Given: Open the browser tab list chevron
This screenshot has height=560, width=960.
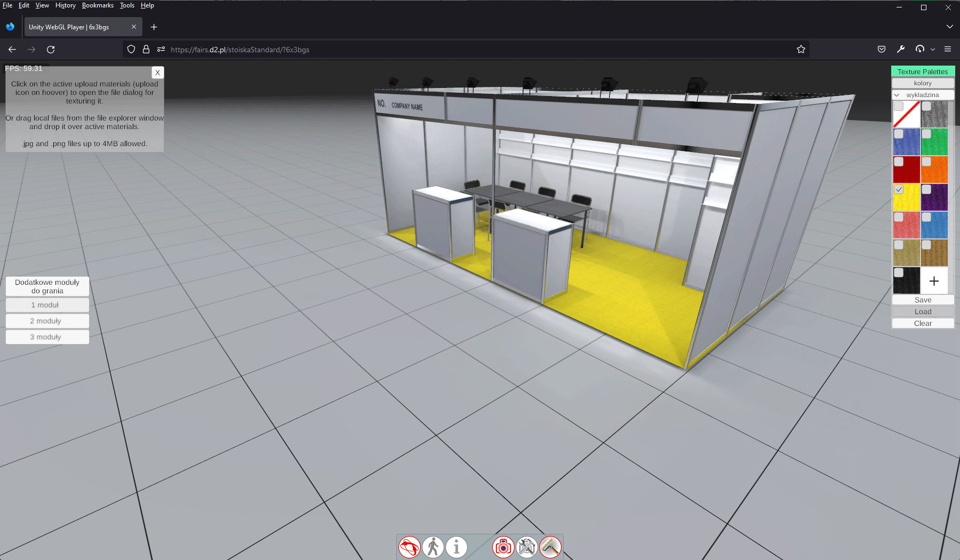Looking at the screenshot, I should 949,27.
